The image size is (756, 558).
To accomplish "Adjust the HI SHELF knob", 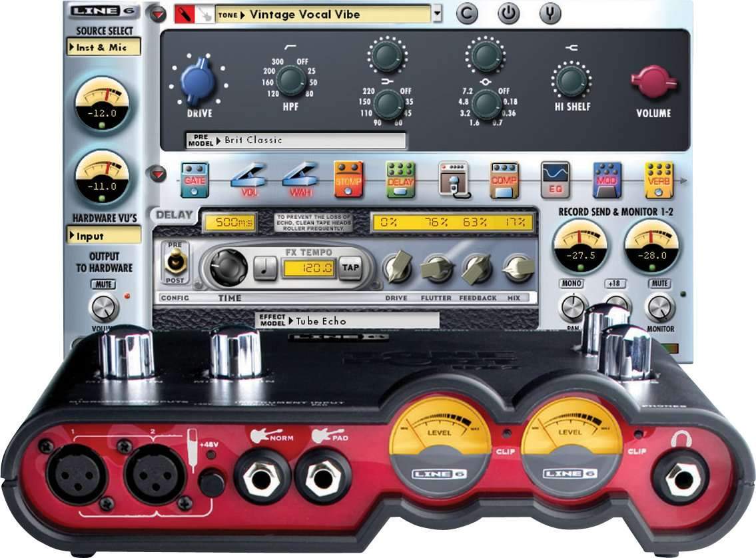I will tap(571, 81).
